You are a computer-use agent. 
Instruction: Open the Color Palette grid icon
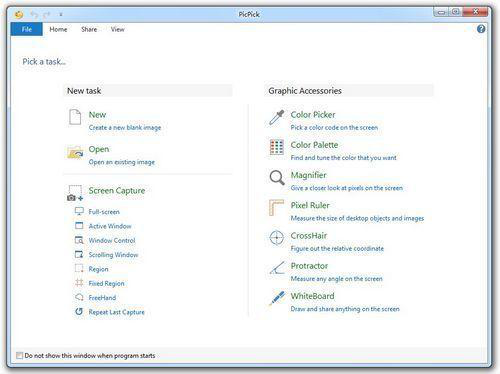click(277, 147)
